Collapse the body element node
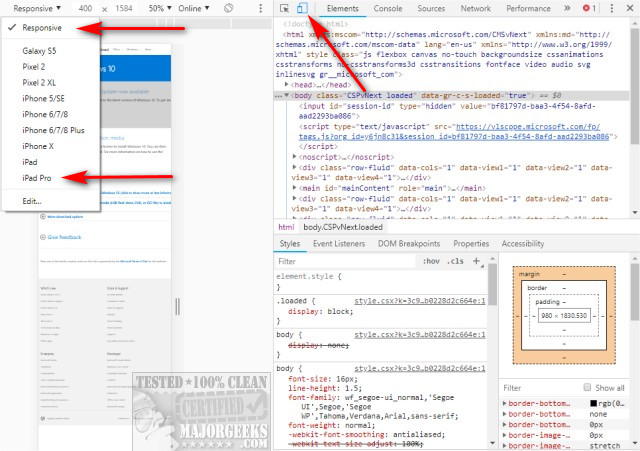 287,95
